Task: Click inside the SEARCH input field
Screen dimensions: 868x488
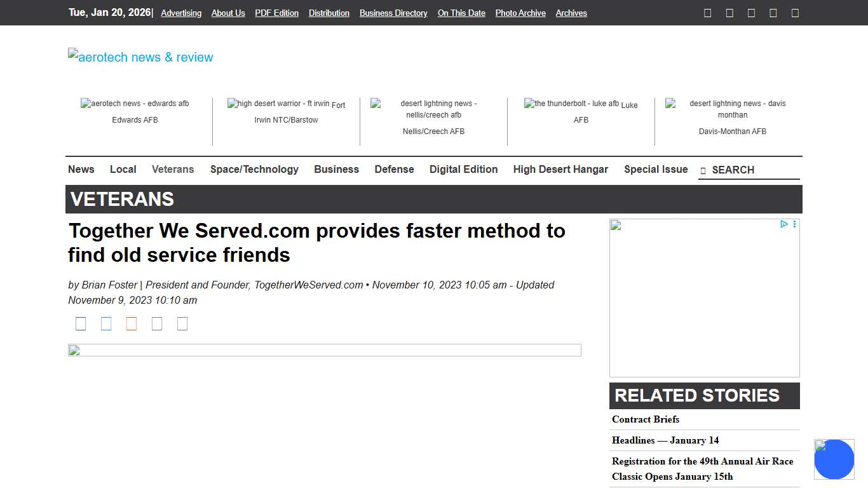Action: click(750, 170)
